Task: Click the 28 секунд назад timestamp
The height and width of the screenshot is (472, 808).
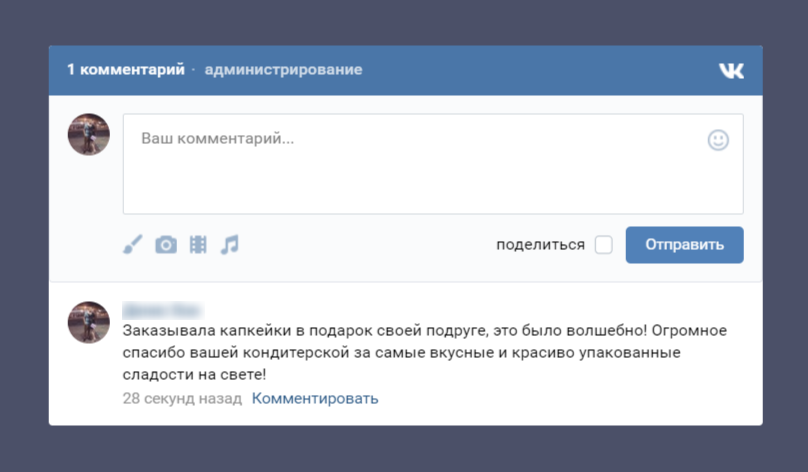Action: 182,399
